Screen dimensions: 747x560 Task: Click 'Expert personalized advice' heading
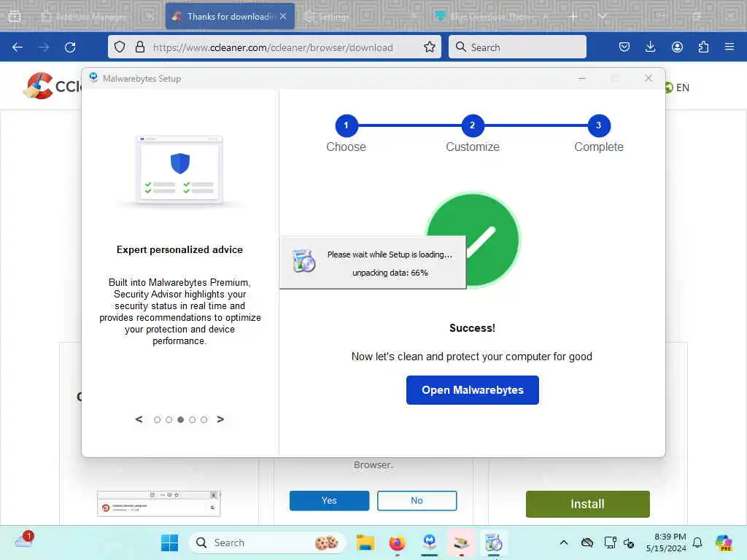tap(179, 249)
